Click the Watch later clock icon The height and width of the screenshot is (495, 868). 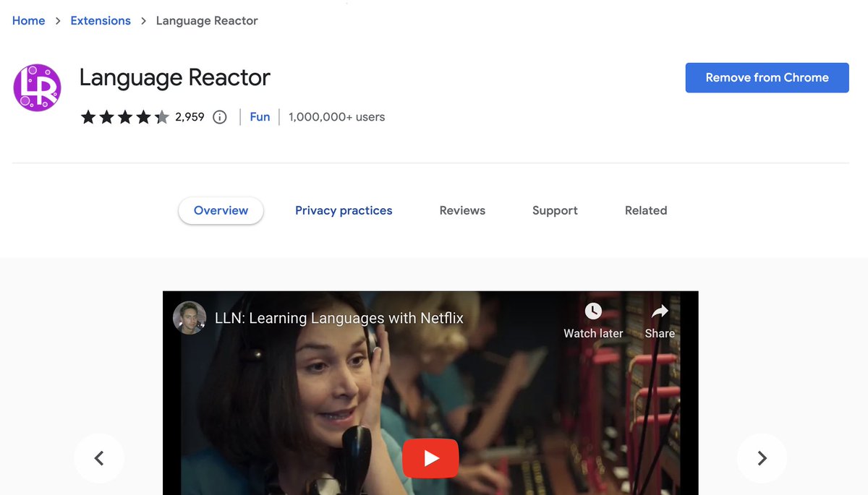pyautogui.click(x=593, y=311)
